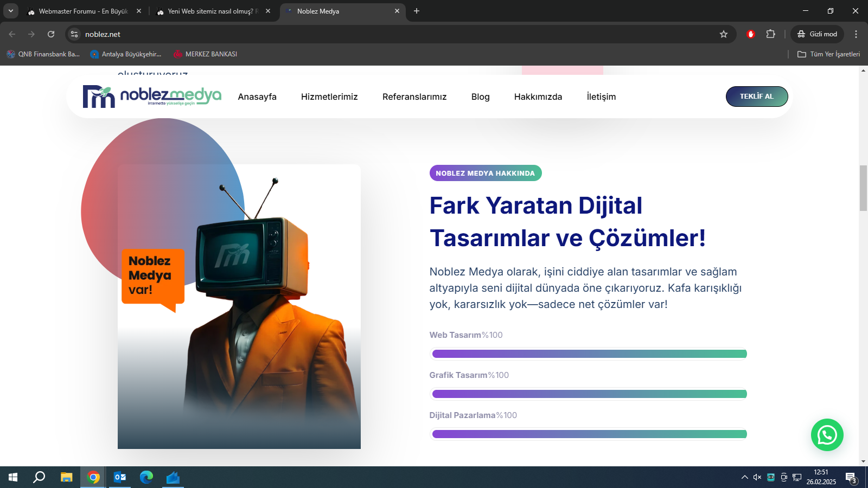Switch to the Yeni Web sitemiz nasıl olmuş tab

(213, 11)
